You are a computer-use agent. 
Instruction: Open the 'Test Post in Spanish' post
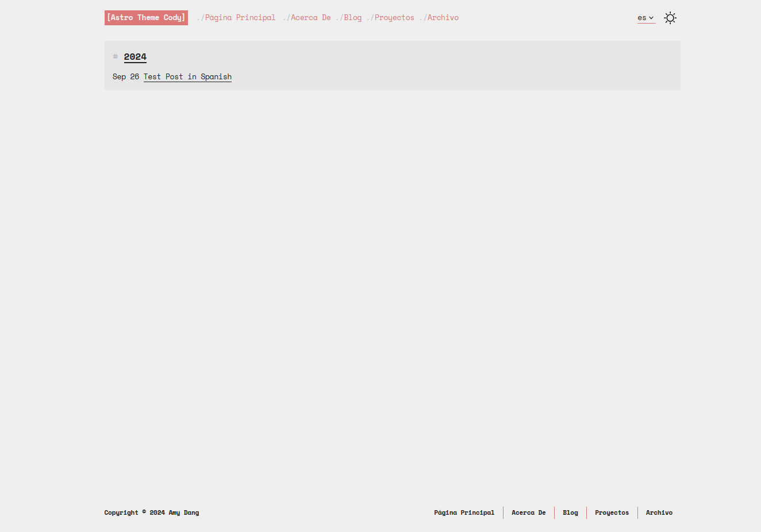click(187, 77)
